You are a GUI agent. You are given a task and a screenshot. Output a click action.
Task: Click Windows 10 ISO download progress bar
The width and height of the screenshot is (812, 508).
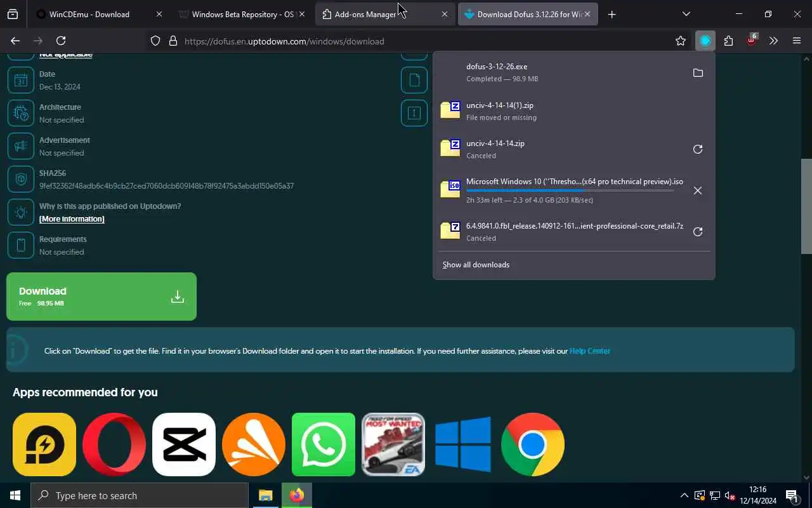click(570, 190)
